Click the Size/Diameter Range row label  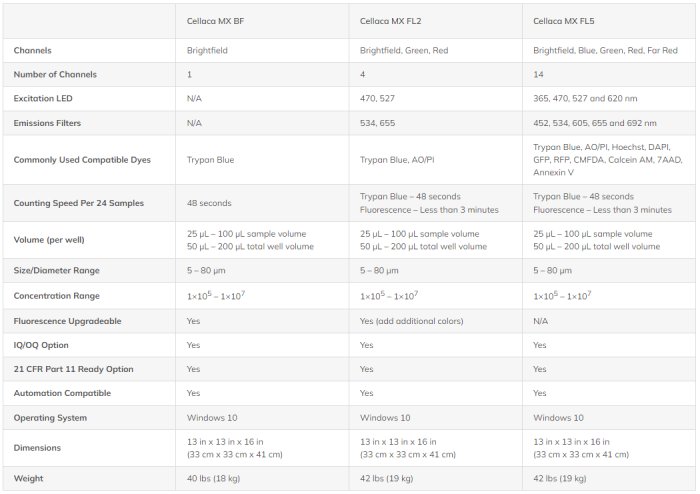(x=56, y=270)
